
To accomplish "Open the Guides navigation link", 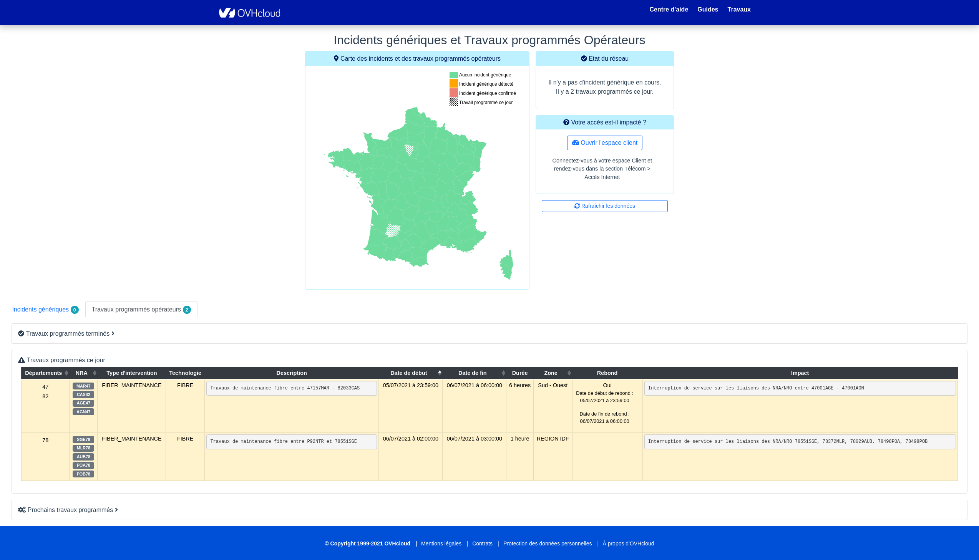I will tap(707, 9).
